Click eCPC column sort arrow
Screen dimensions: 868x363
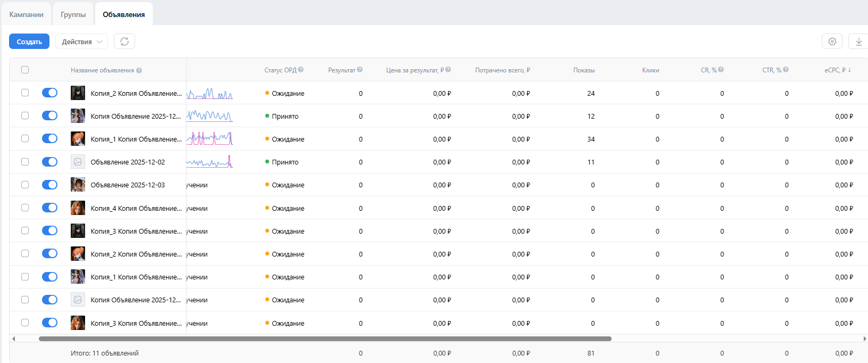[x=849, y=70]
